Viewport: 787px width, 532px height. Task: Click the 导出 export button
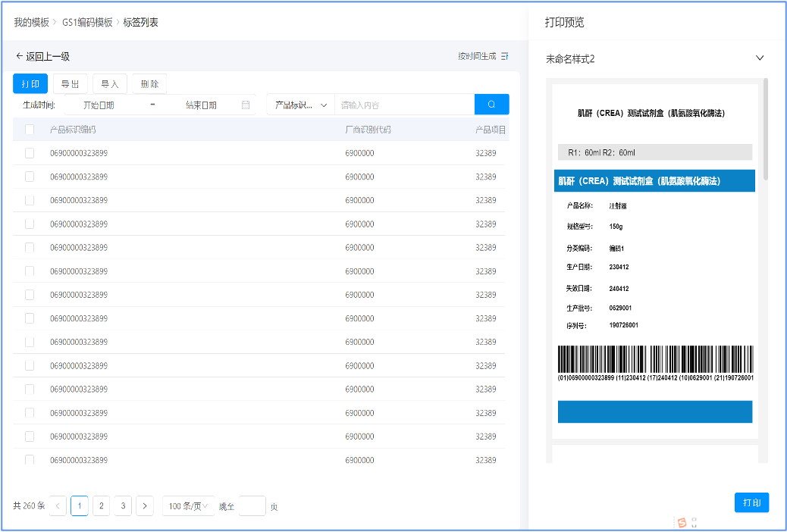[71, 84]
